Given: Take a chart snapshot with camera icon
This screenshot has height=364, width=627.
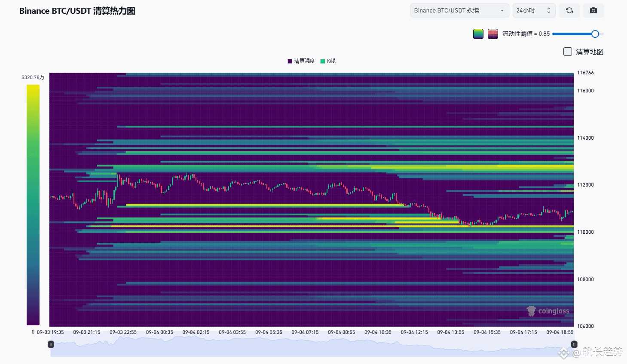Looking at the screenshot, I should [593, 10].
